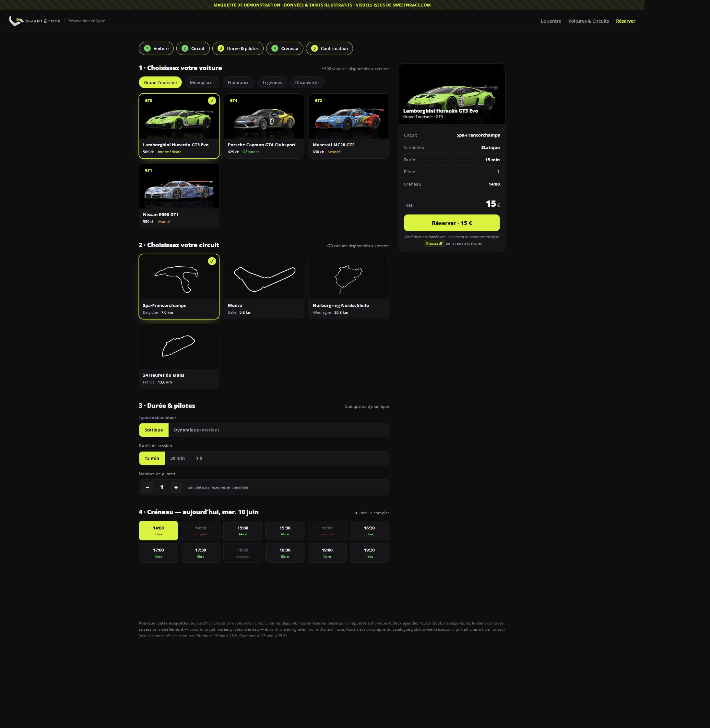Select the Grand Tourisme category

160,82
